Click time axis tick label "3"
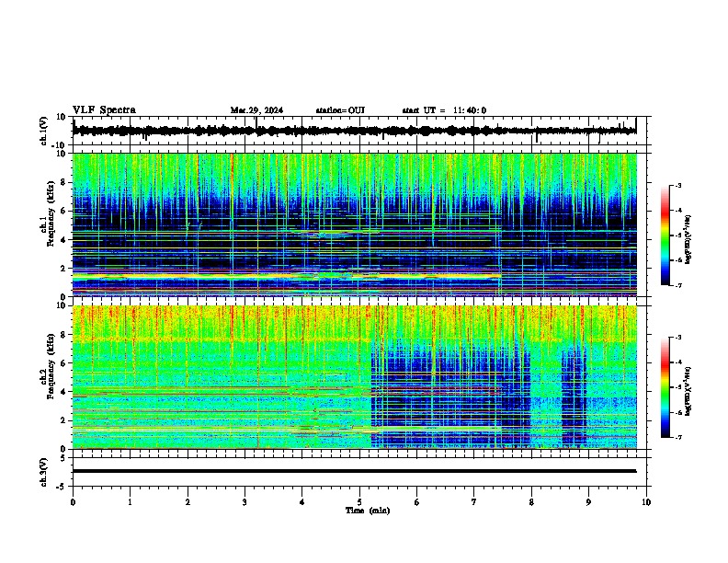This screenshot has height=563, width=728. click(x=245, y=502)
